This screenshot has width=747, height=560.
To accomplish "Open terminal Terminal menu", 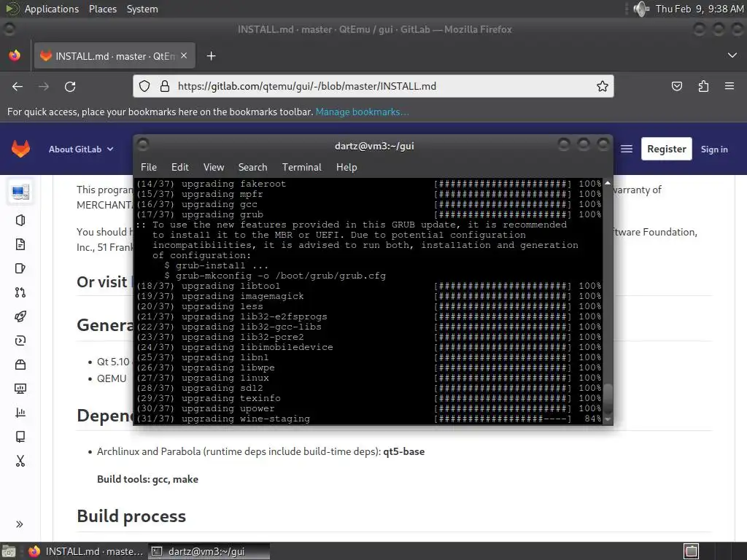I will (x=301, y=167).
